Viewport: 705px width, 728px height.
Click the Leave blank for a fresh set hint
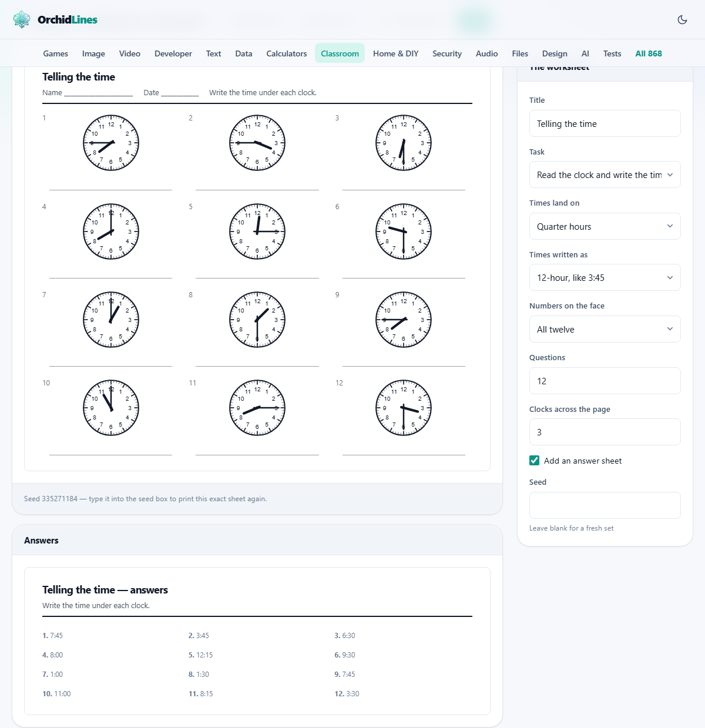tap(571, 528)
